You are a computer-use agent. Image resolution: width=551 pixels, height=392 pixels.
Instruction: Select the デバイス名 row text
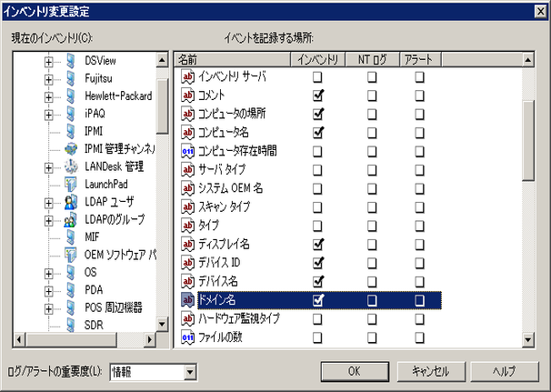coord(218,282)
